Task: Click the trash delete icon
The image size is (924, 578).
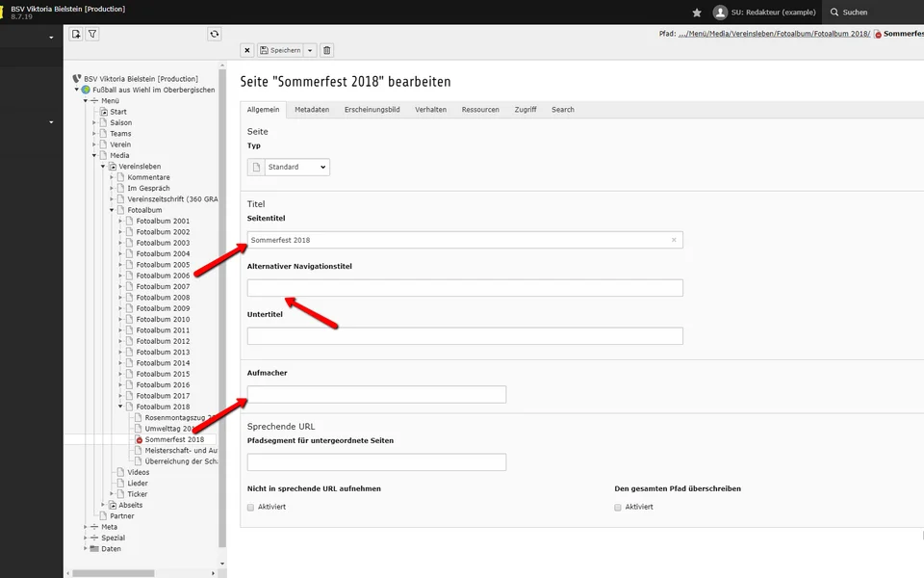Action: 327,50
